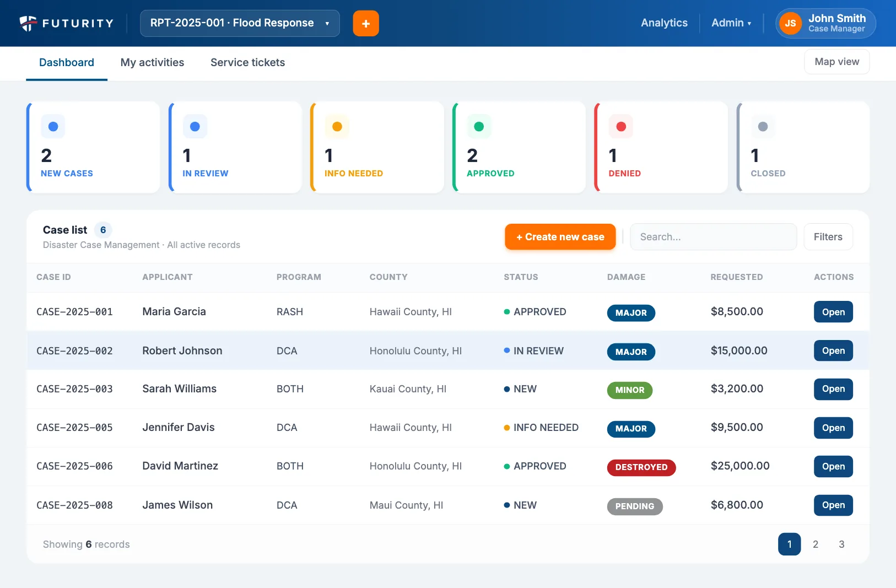896x588 pixels.
Task: Click the Denied card red dot icon
Action: click(x=621, y=127)
